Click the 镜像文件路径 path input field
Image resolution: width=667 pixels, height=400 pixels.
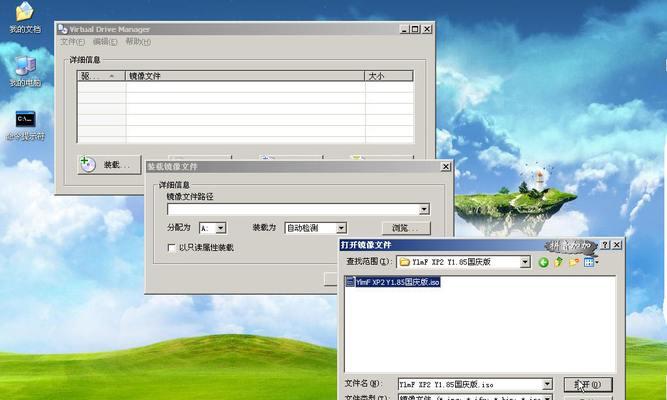tap(293, 209)
